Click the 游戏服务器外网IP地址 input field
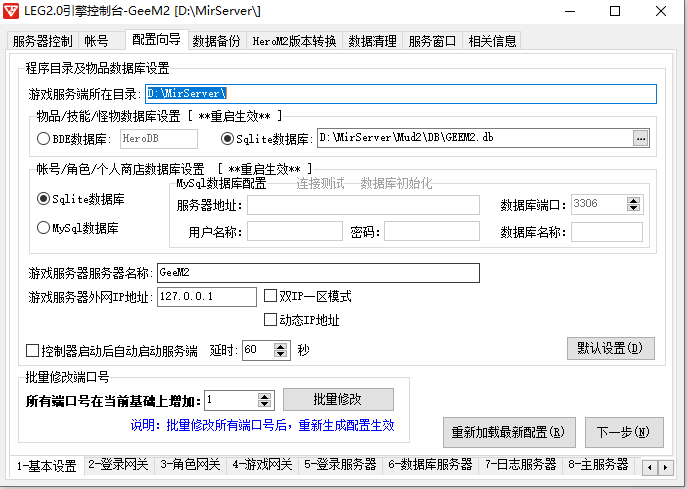Screen dimensions: 687x489 point(206,297)
